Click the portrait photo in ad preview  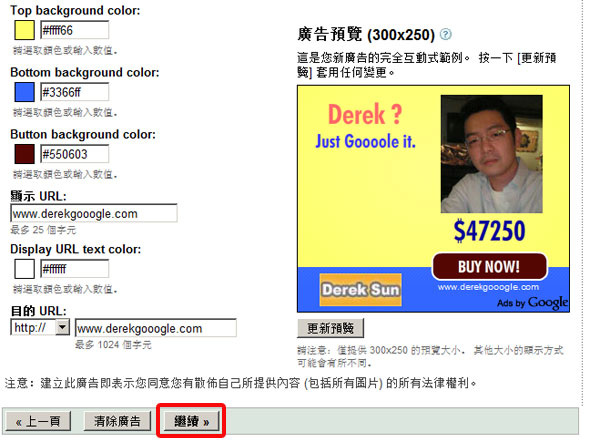coord(491,154)
